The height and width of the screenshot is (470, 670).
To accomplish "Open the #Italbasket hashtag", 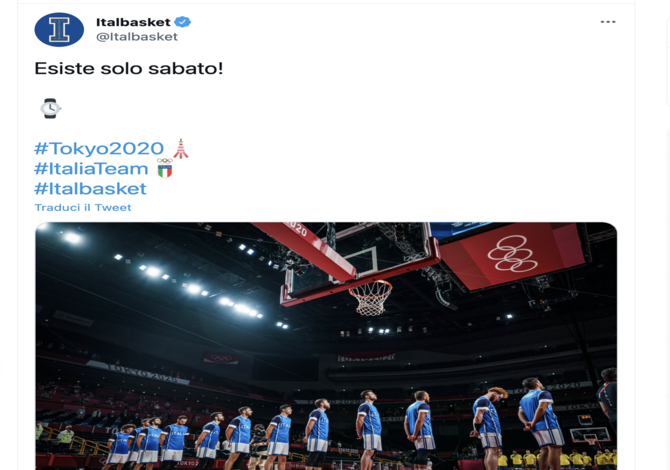I will pos(90,188).
